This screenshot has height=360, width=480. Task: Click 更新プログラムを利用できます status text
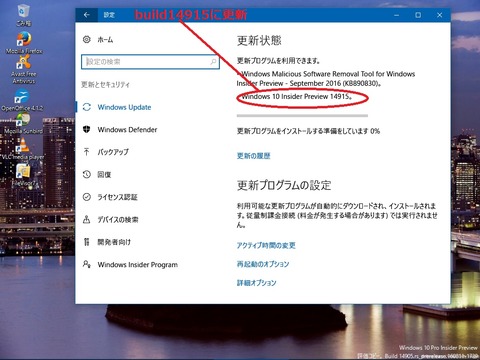(278, 60)
